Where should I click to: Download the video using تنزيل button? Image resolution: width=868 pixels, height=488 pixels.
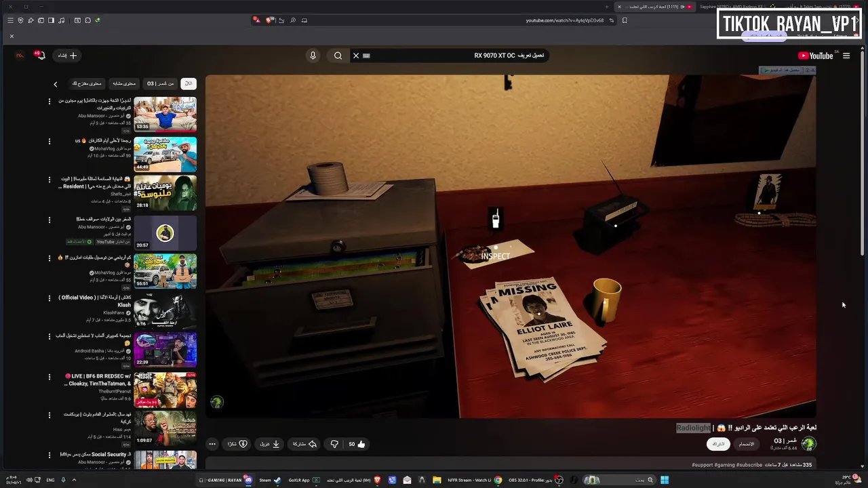coord(270,444)
